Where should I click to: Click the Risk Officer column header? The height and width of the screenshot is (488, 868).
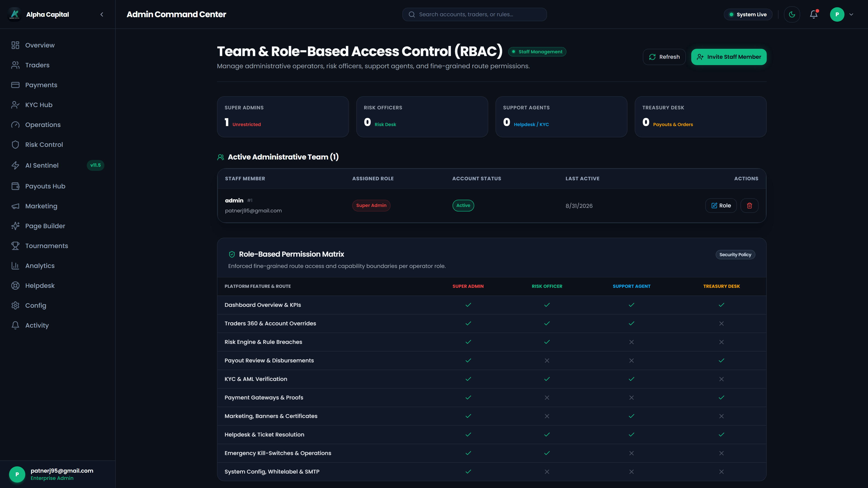coord(547,286)
